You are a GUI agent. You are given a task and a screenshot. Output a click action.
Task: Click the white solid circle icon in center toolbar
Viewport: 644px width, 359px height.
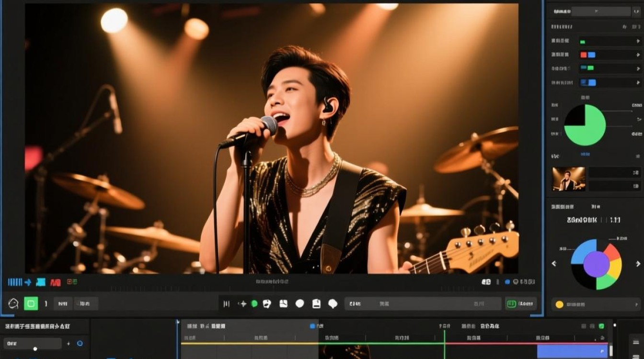pyautogui.click(x=300, y=303)
